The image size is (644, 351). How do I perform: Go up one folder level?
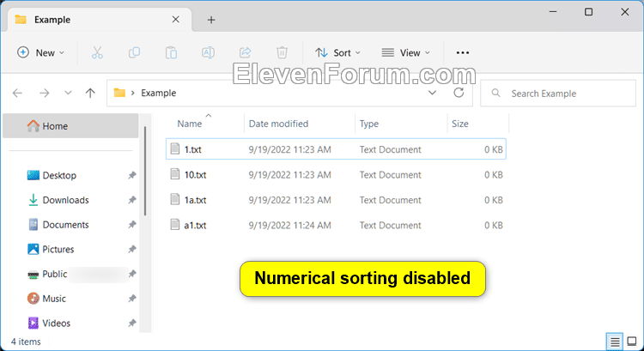(90, 94)
